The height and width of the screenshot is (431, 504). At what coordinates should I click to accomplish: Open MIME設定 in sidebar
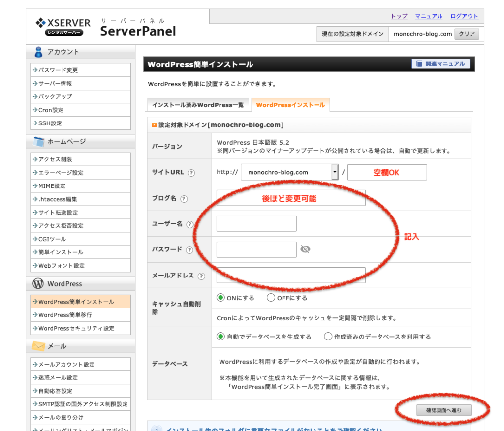pyautogui.click(x=80, y=186)
